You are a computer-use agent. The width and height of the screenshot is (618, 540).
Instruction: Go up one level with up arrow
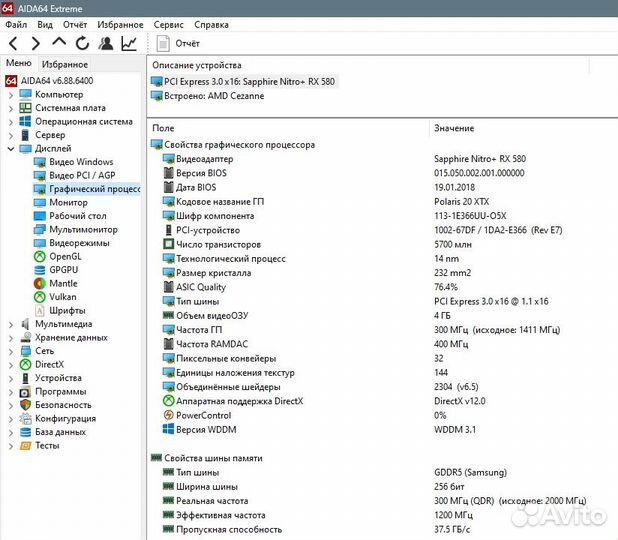tap(59, 43)
